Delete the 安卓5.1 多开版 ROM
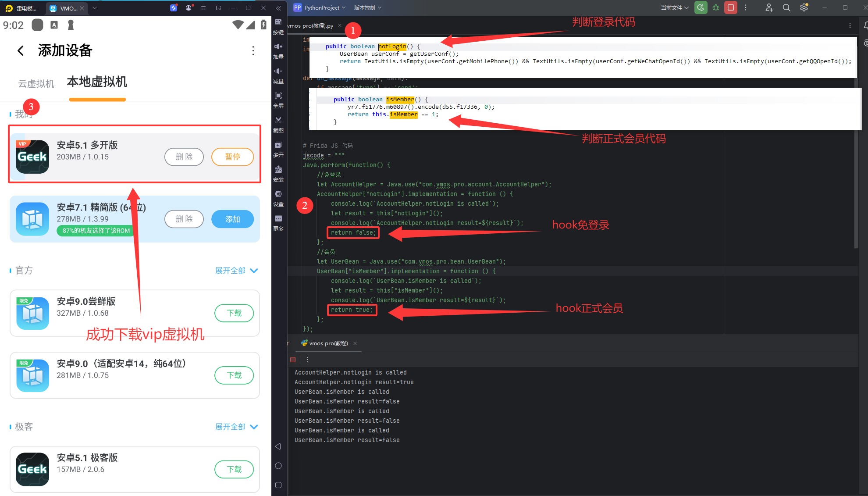 coord(184,157)
